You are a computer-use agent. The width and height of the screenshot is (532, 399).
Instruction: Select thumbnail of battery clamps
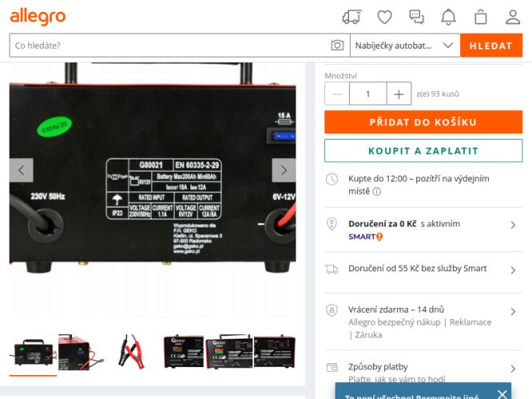pos(132,353)
